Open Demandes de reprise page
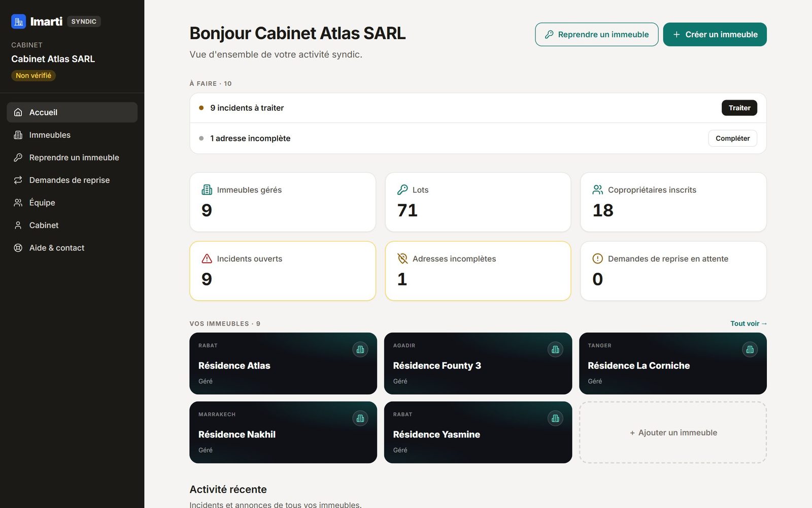 click(x=72, y=180)
